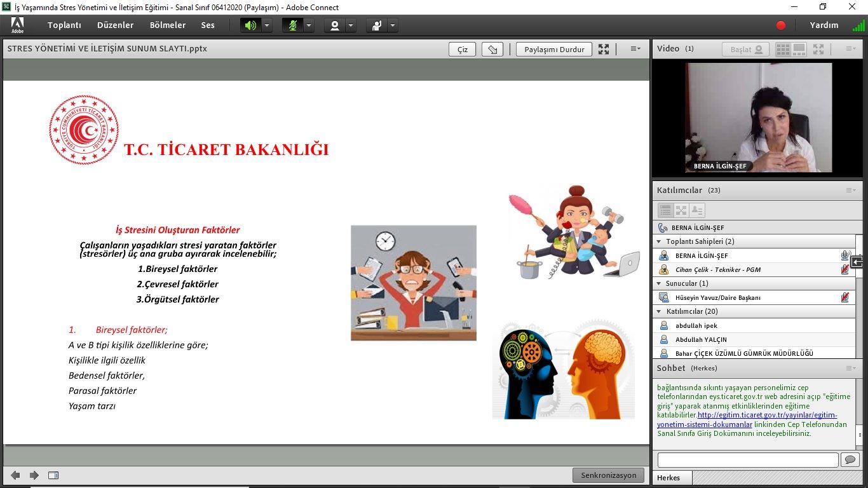Go to the next slide arrow
868x488 pixels.
pyautogui.click(x=34, y=475)
